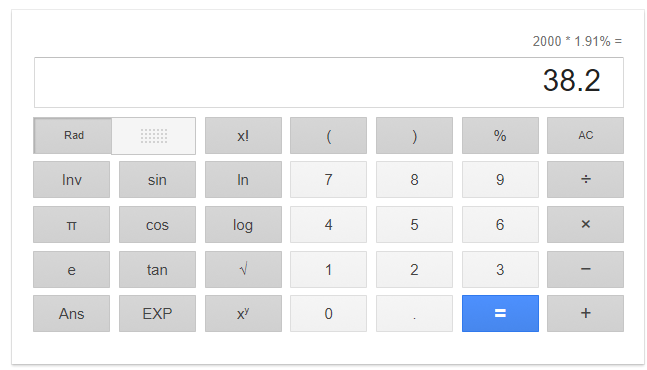Click the multiplication operator key
The height and width of the screenshot is (370, 647).
tap(585, 224)
